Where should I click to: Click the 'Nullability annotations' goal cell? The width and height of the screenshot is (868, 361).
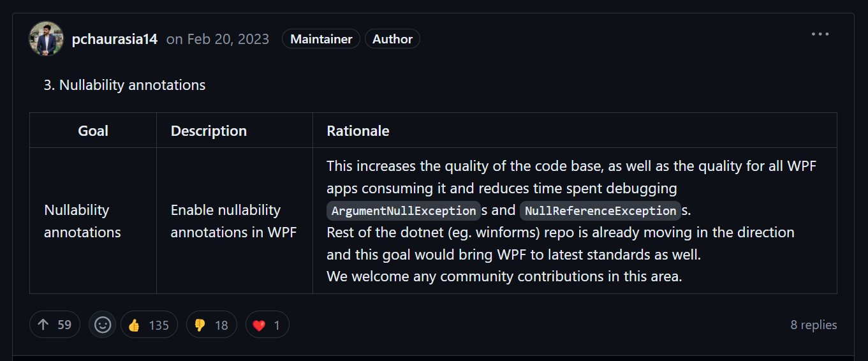pos(93,221)
